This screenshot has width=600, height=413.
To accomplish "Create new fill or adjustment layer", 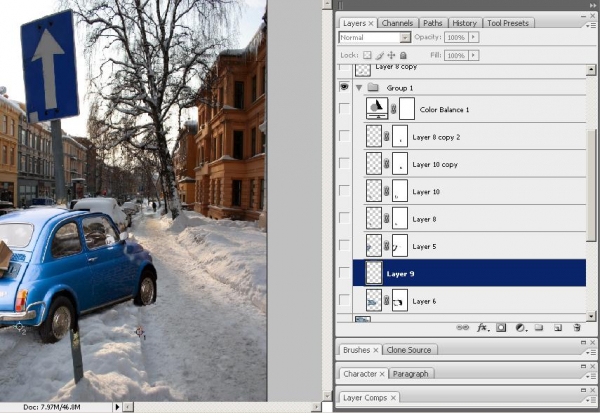I will pyautogui.click(x=520, y=328).
